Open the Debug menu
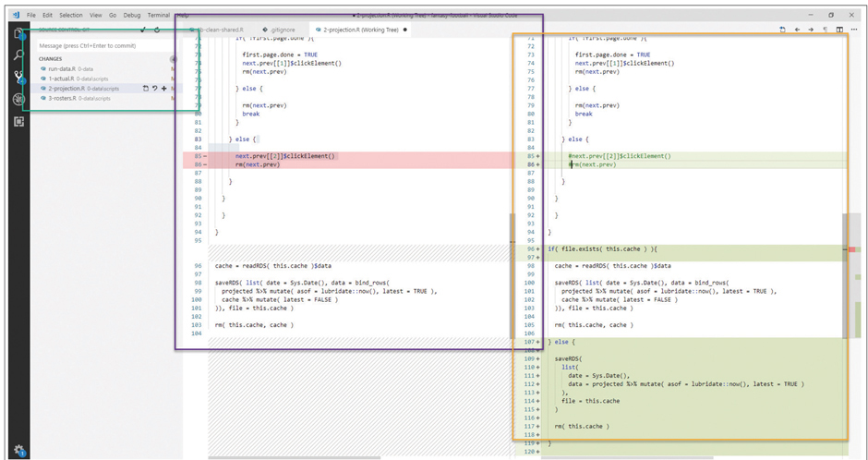 (132, 16)
